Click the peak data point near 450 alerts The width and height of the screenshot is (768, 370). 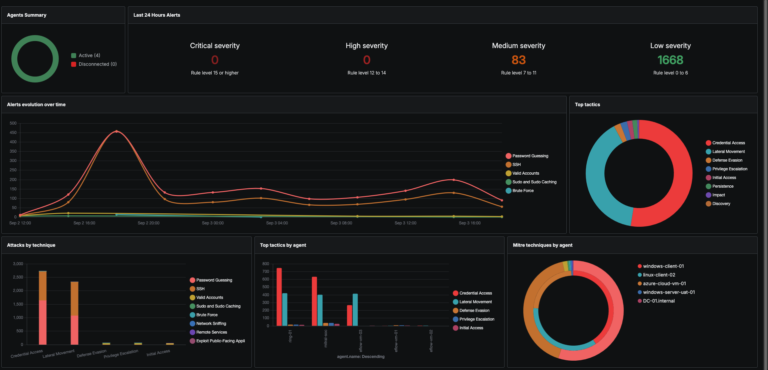116,131
